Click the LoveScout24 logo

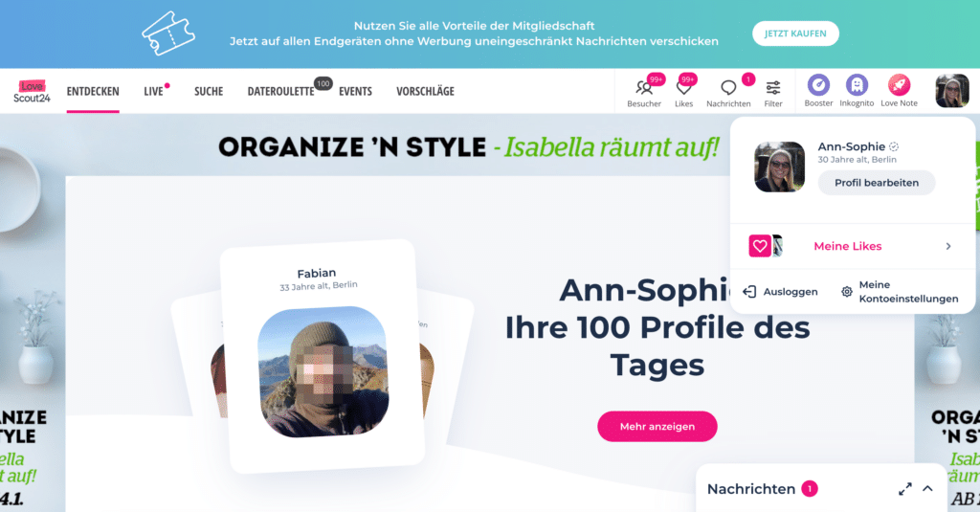pos(32,91)
